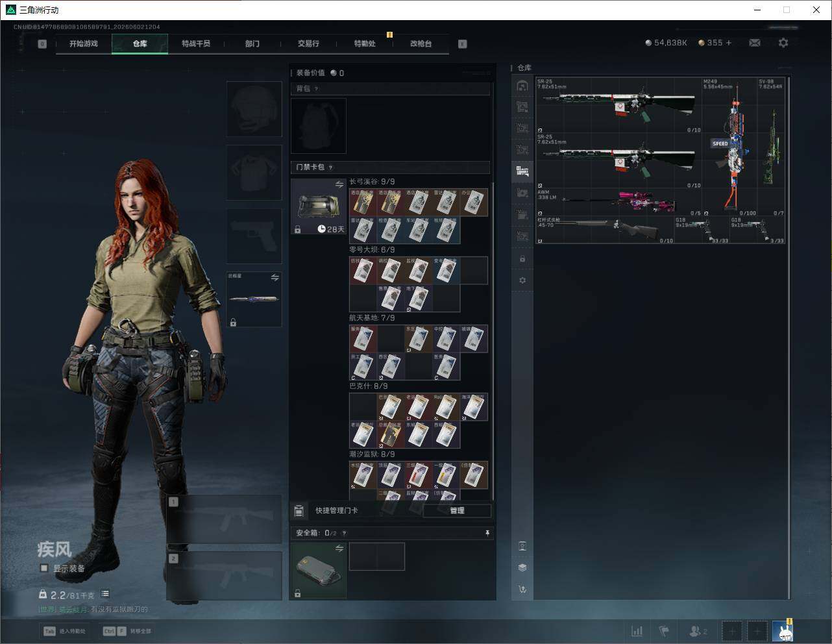Click the empty backpack slot

coord(319,126)
